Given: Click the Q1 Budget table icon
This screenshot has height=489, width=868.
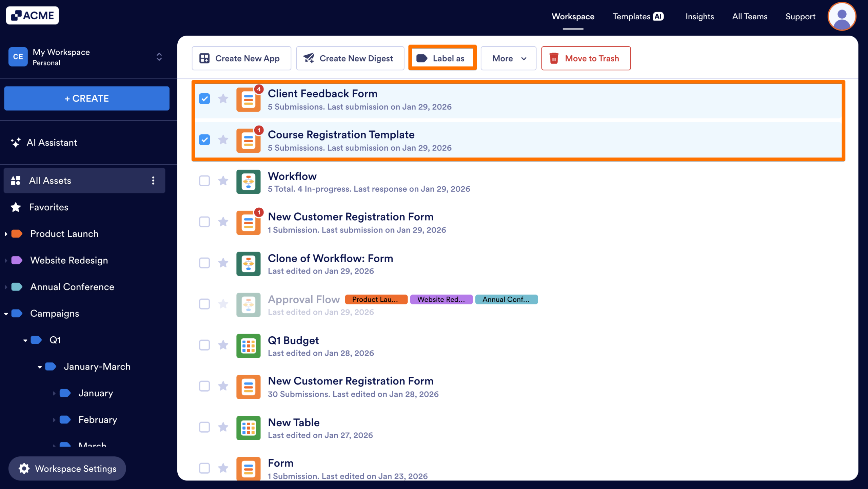Looking at the screenshot, I should pos(249,346).
